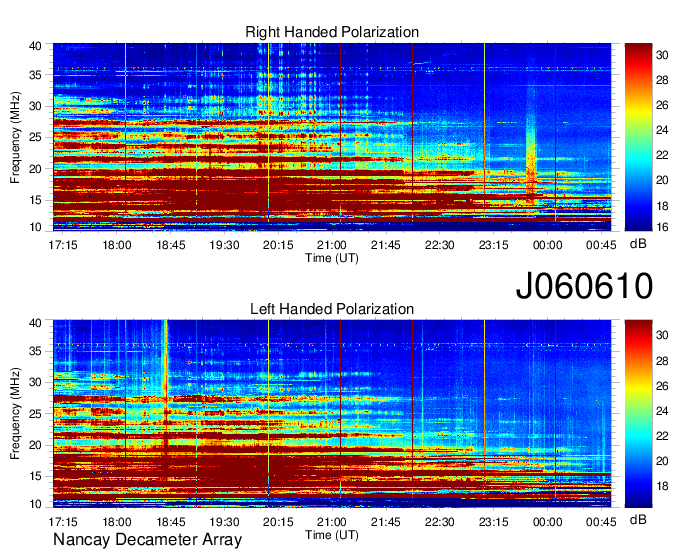The image size is (680, 552).
Task: Click the 24 dB label on the Right Handed color bar
Action: 662,130
